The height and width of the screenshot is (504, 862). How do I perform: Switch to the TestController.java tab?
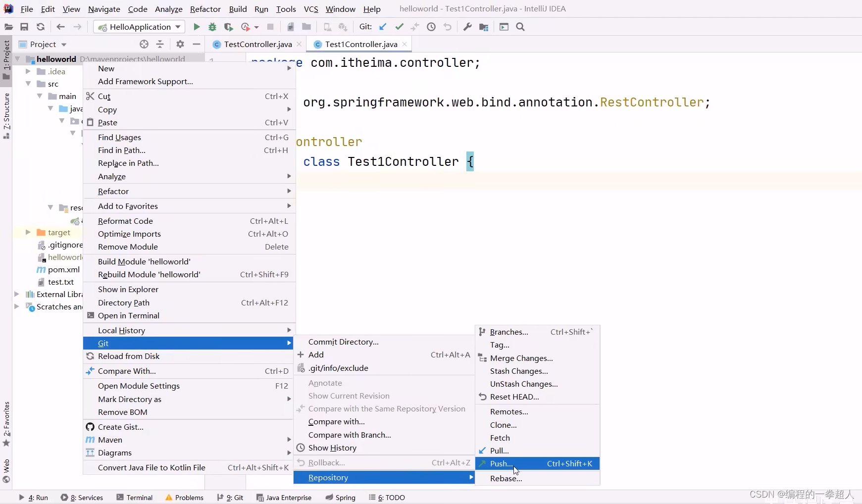click(x=257, y=44)
